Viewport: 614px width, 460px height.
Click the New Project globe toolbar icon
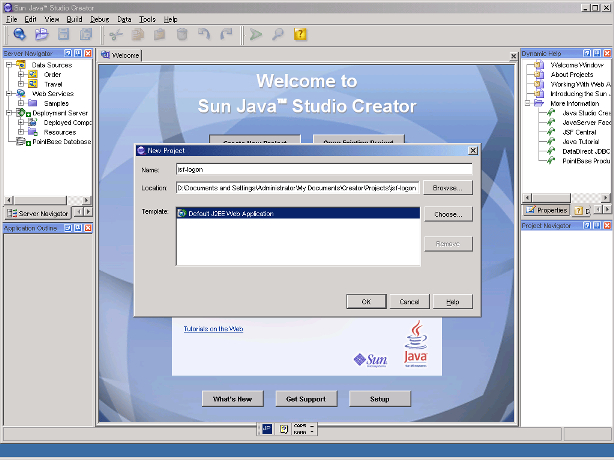20,34
